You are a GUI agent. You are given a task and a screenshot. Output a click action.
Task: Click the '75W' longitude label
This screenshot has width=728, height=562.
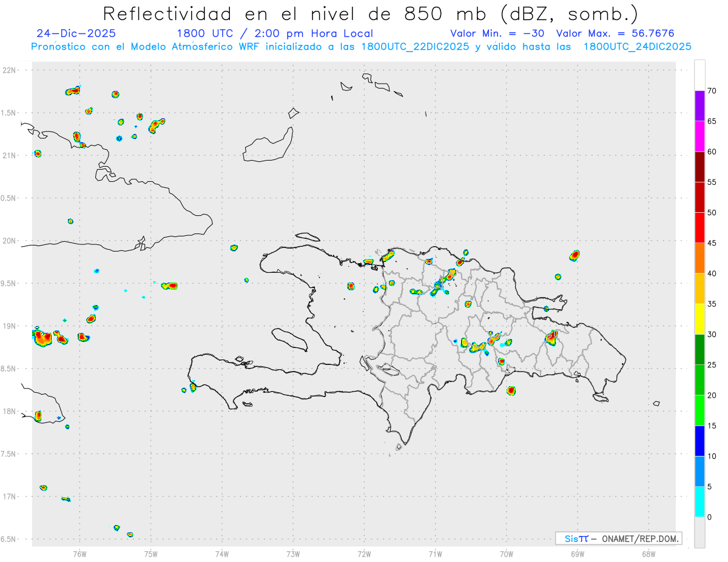[151, 554]
